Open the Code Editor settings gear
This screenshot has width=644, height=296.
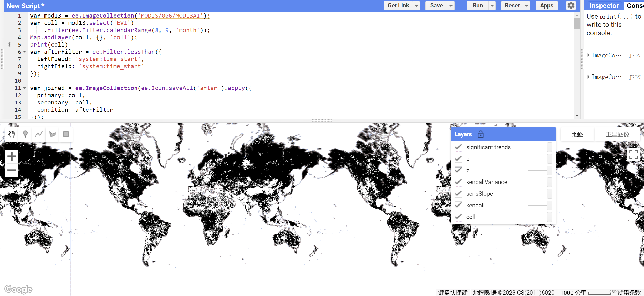[571, 5]
